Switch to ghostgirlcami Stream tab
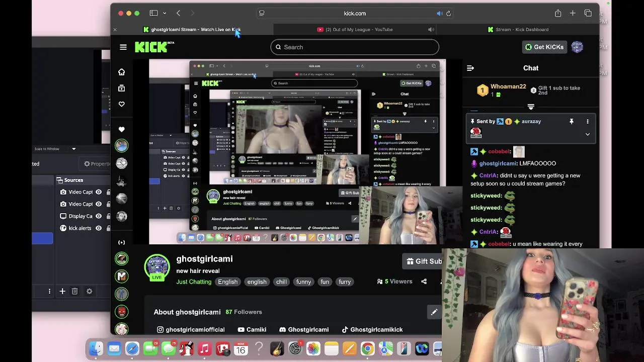The width and height of the screenshot is (644, 362). click(192, 30)
